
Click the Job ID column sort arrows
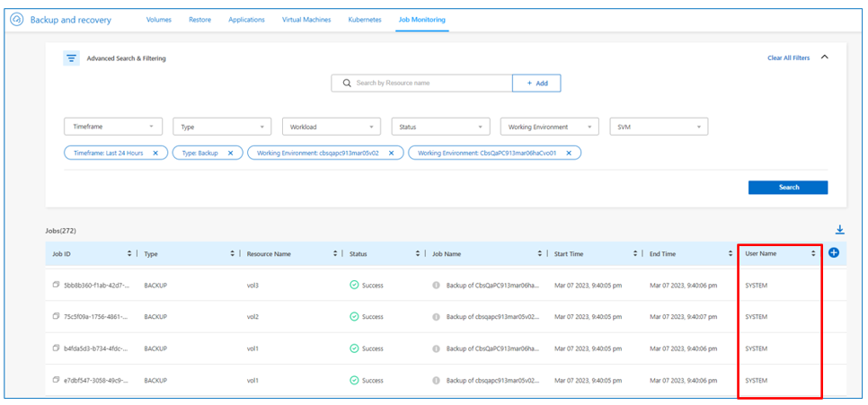tap(130, 254)
